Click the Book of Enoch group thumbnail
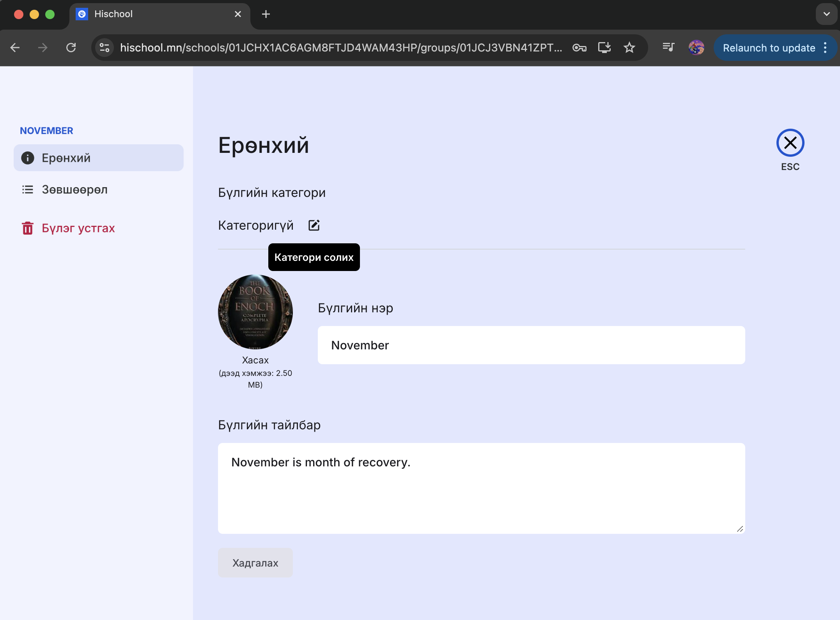The width and height of the screenshot is (840, 620). click(x=255, y=312)
